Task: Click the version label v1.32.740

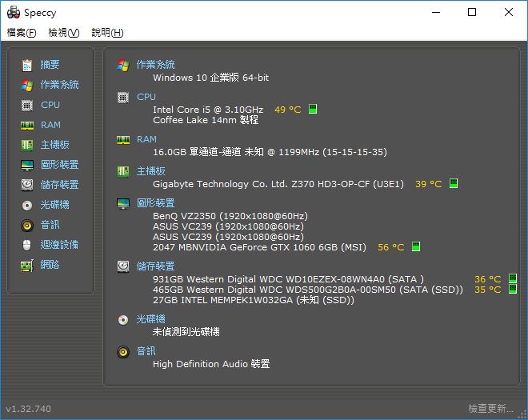Action: click(x=28, y=409)
